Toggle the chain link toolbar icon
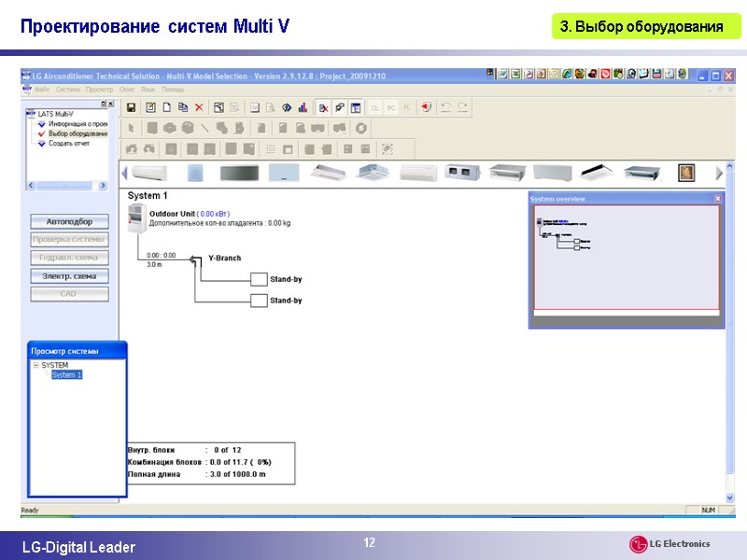 click(340, 108)
